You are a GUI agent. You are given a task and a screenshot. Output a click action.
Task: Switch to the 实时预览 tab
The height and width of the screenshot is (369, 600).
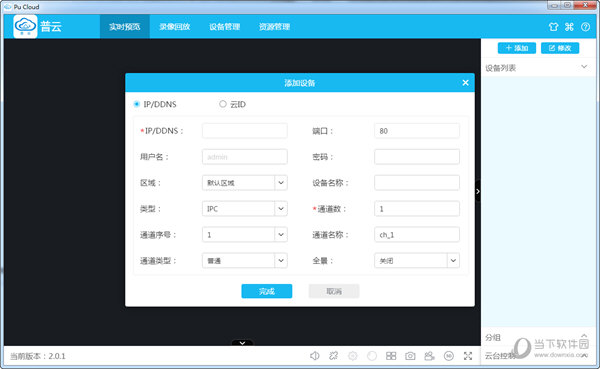125,27
